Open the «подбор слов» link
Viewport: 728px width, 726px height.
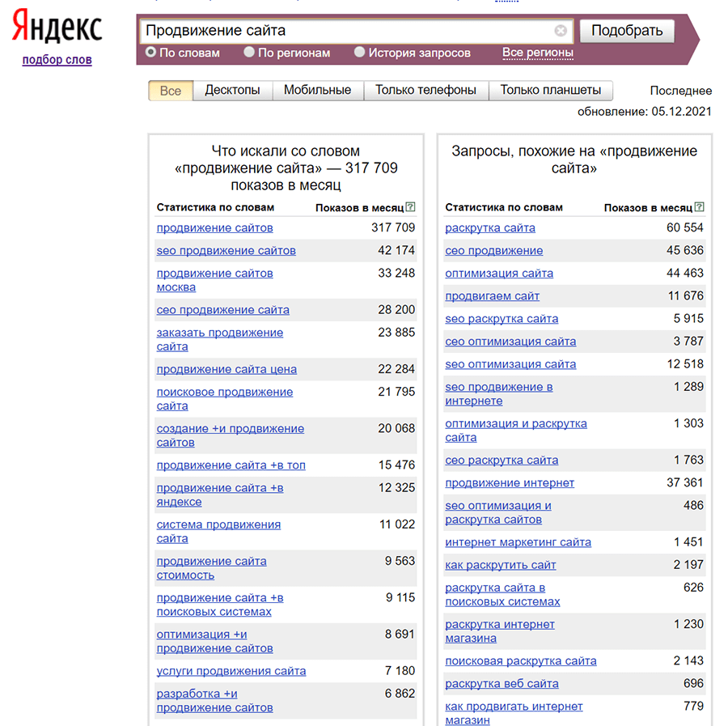pyautogui.click(x=56, y=59)
